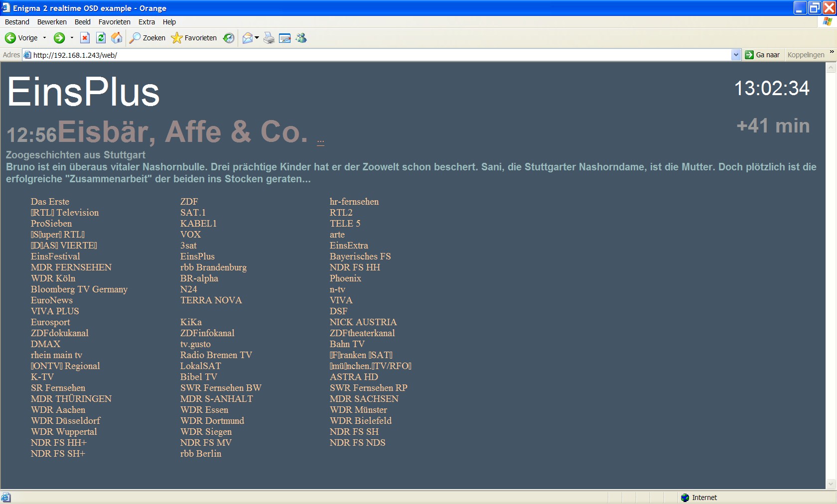The image size is (837, 504).
Task: Select SWR Fernsehen BW channel
Action: point(221,388)
